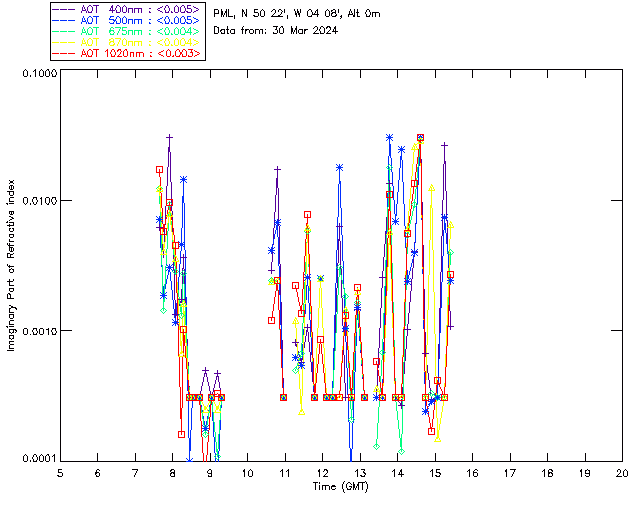640x512 pixels.
Task: Click the 'Data from: 30 Mar 2024' text
Action: (276, 30)
